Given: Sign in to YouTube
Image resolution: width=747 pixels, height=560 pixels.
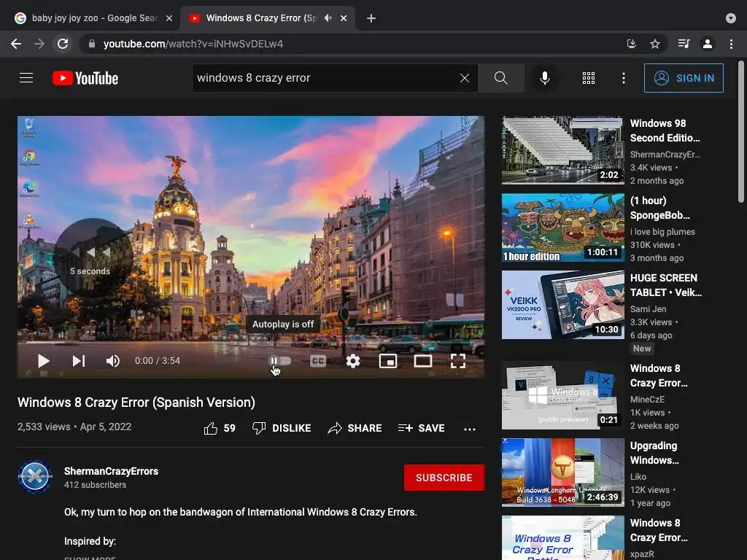Looking at the screenshot, I should coord(683,78).
